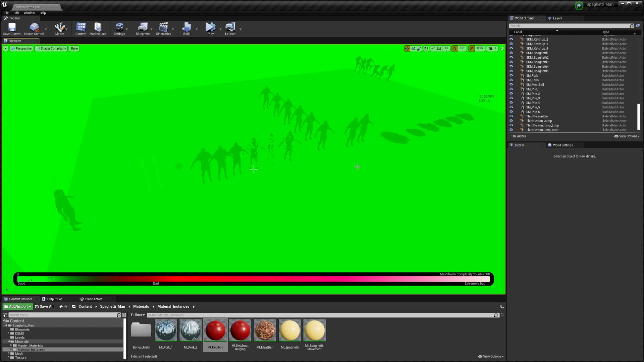The height and width of the screenshot is (362, 644).
Task: Toggle grid snapping in the viewport toolbar
Action: pos(439,49)
